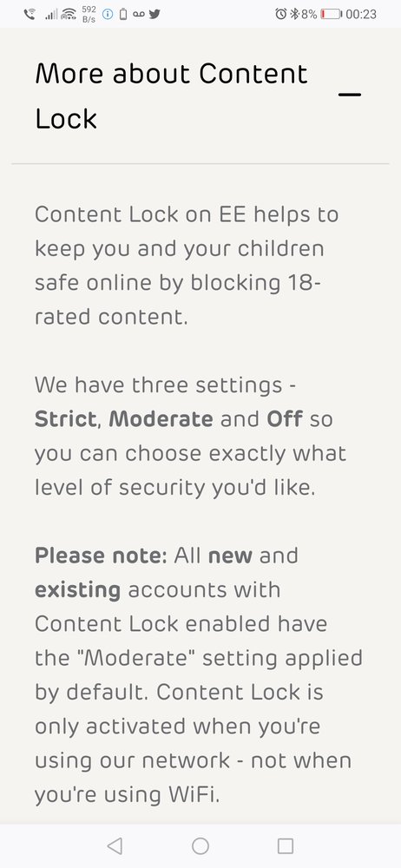Tap the 8% battery percentage text

pos(309,14)
